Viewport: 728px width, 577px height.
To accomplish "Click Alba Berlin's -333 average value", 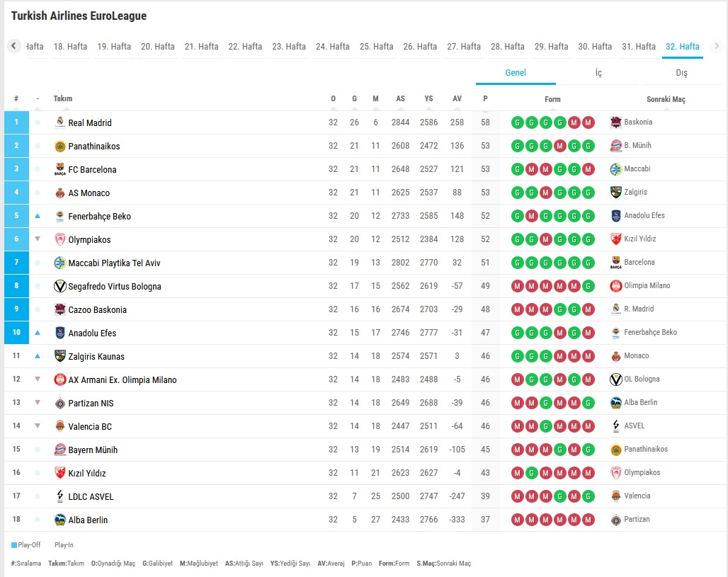I will 457,520.
